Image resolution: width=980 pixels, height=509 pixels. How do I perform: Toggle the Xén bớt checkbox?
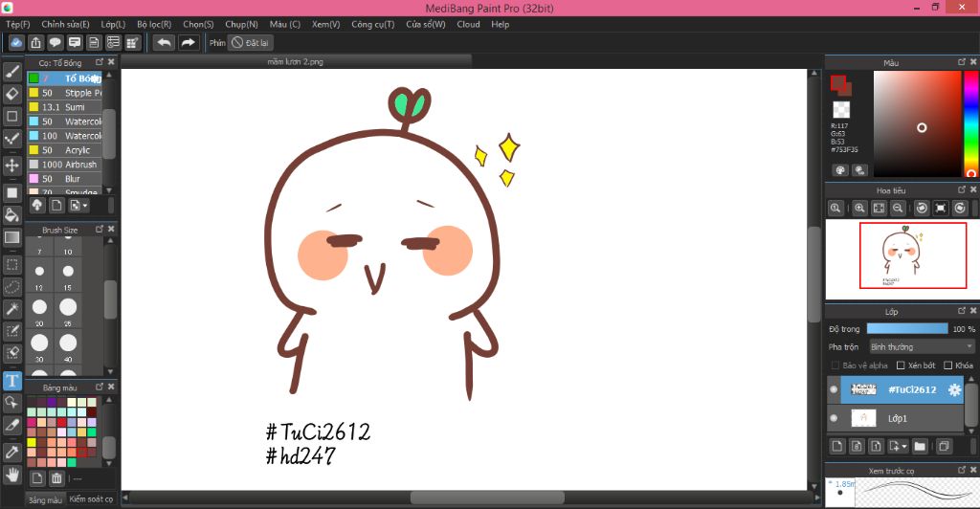[x=901, y=365]
